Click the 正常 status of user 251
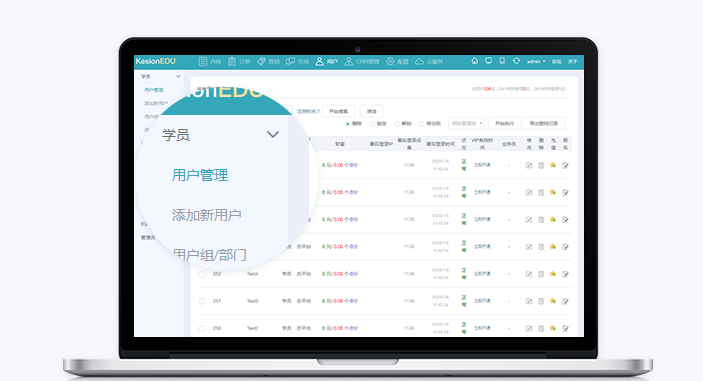Image resolution: width=703 pixels, height=381 pixels. (x=464, y=301)
